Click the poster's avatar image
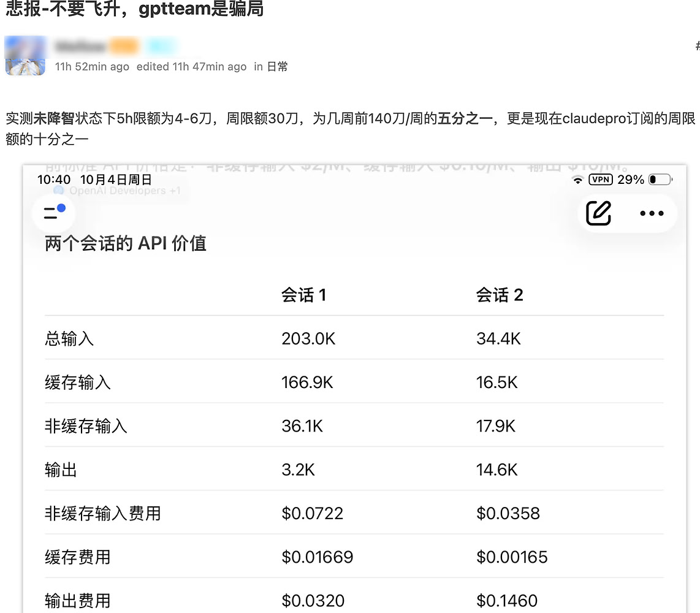This screenshot has height=613, width=700. click(25, 56)
